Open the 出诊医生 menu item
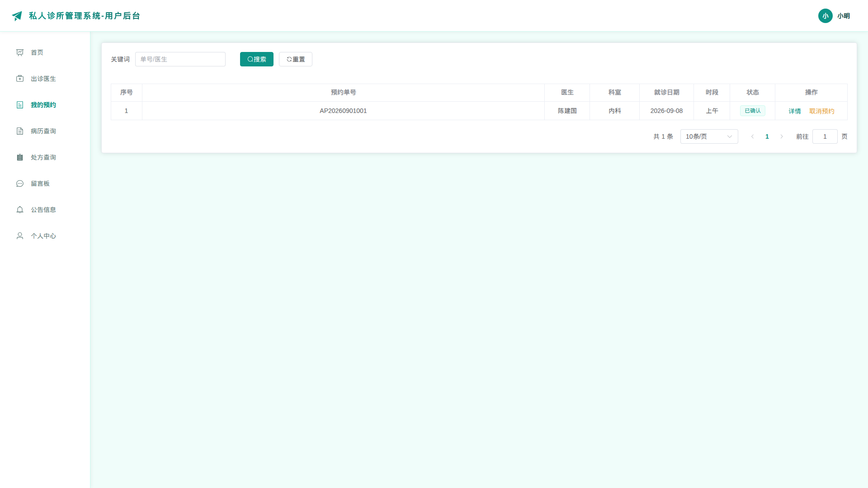 (x=45, y=79)
